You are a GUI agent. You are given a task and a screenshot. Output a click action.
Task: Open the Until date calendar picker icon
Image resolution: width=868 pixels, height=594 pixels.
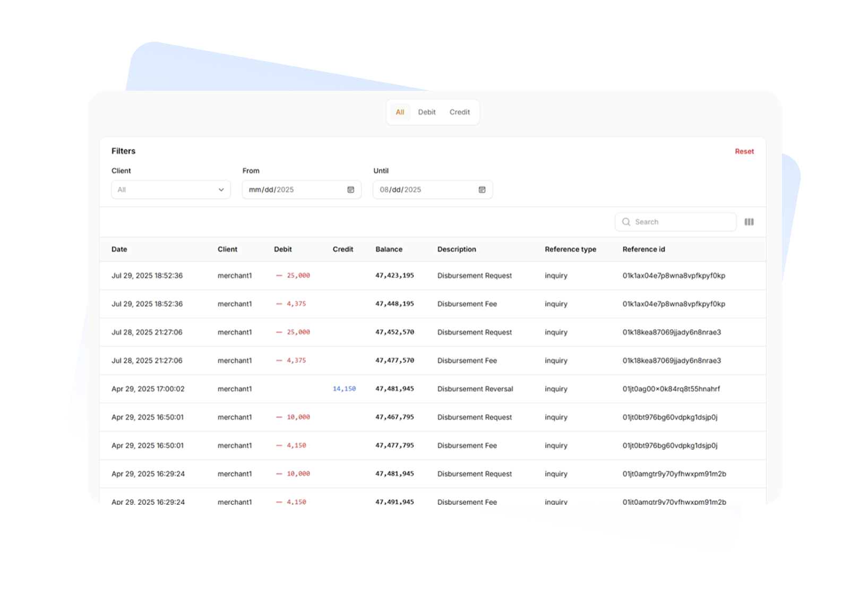(x=482, y=190)
